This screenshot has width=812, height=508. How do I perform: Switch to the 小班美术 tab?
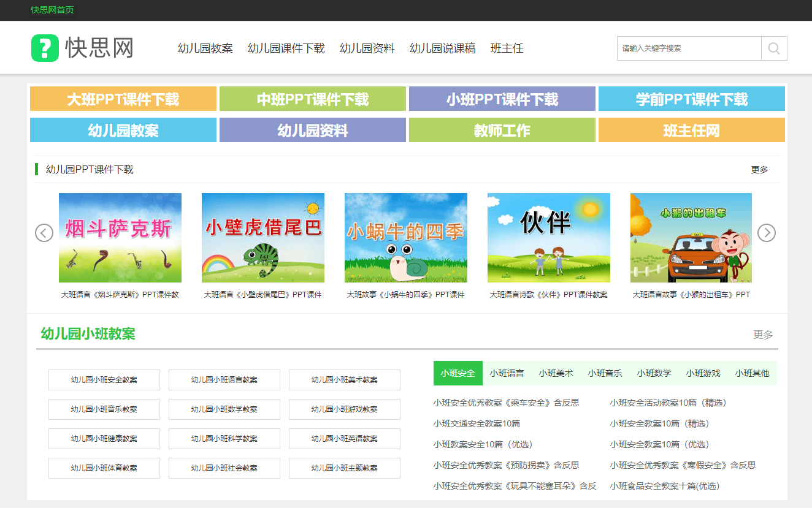point(556,373)
